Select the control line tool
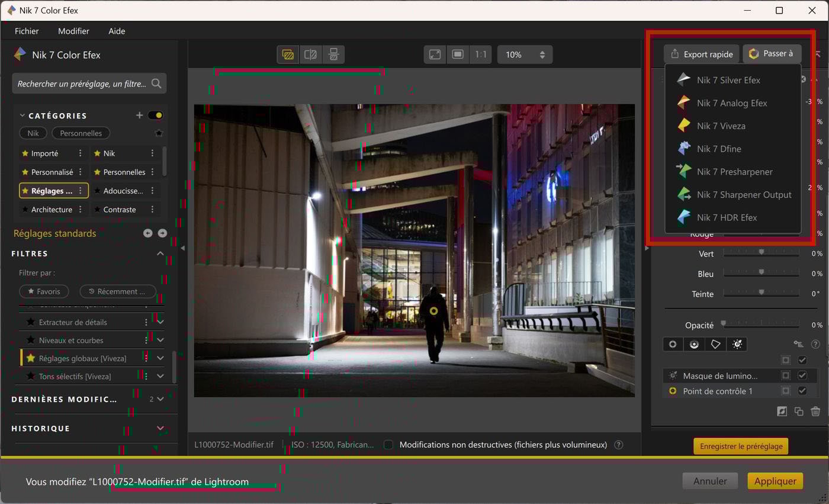 point(694,344)
